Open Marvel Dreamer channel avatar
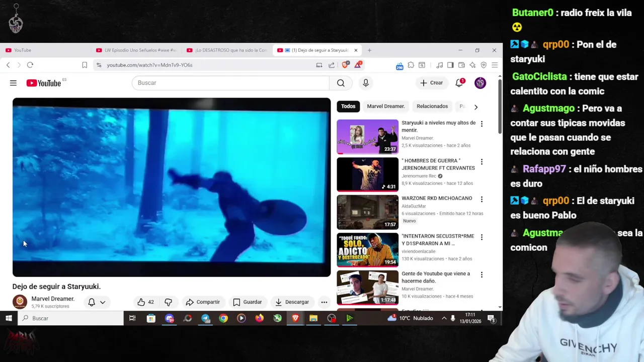The image size is (644, 362). [20, 302]
